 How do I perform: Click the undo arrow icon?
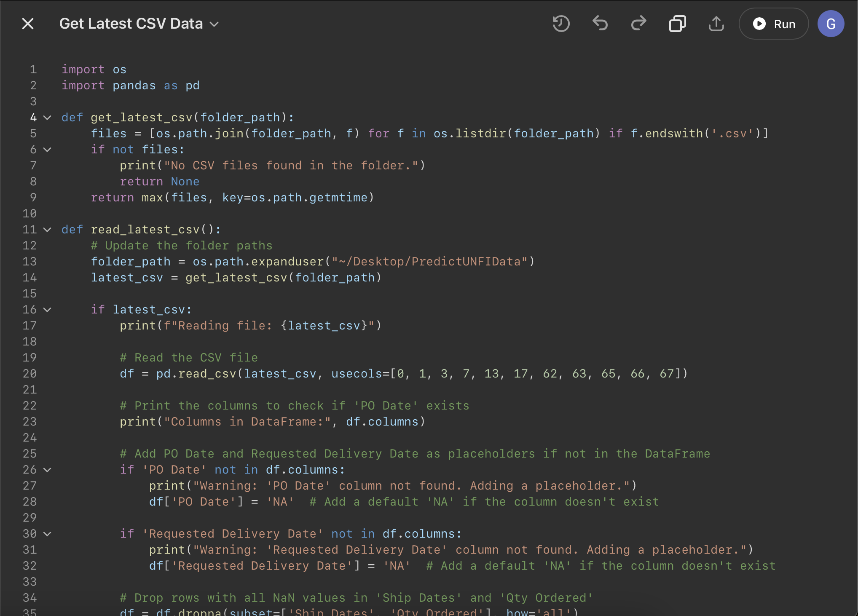tap(600, 24)
